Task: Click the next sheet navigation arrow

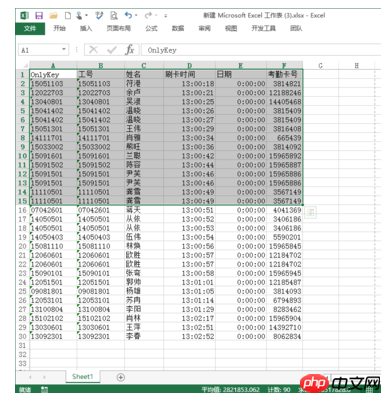Action: [x=44, y=377]
